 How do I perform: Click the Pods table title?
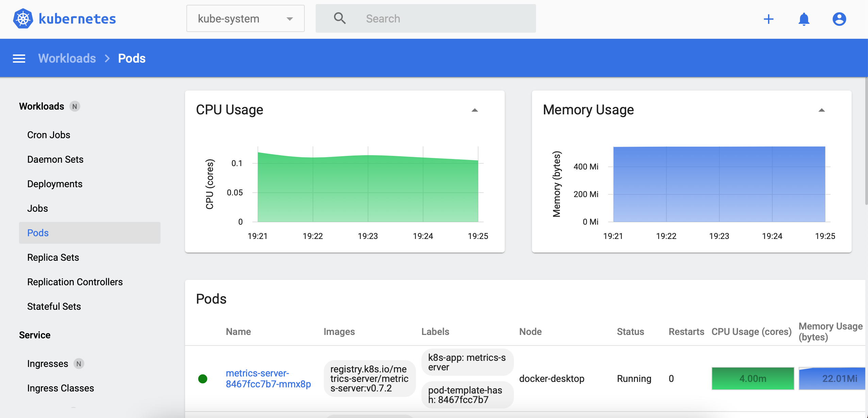pos(211,299)
